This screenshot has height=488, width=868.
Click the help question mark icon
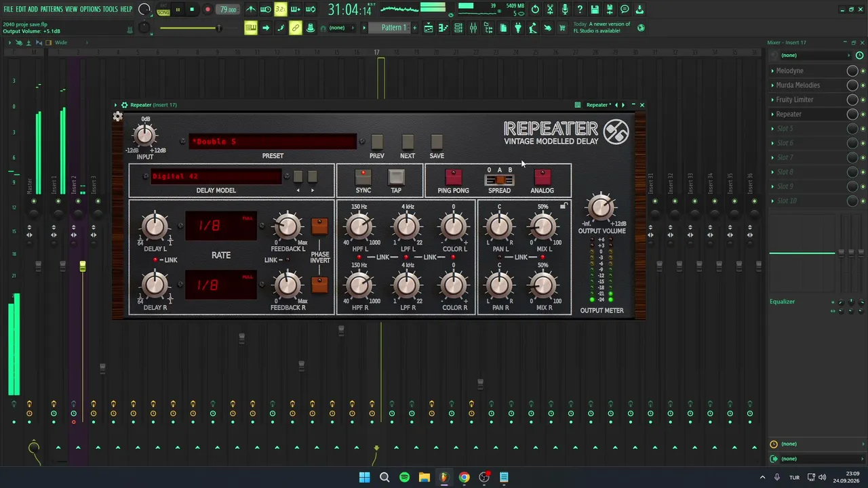[x=580, y=9]
